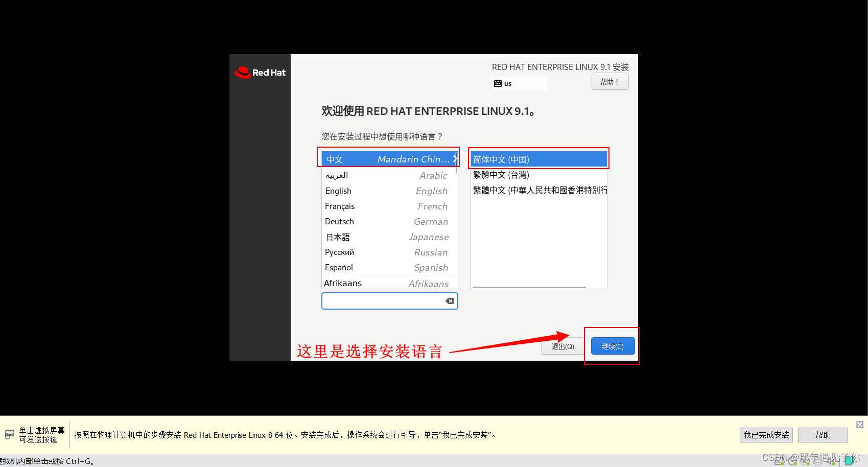Click the 帮助! button at top right

tap(609, 81)
